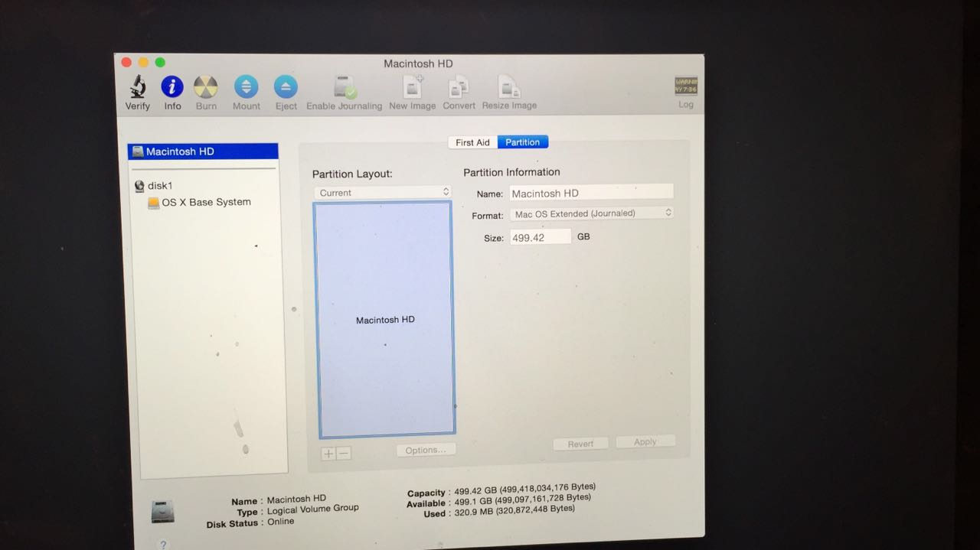Image resolution: width=980 pixels, height=550 pixels.
Task: Open the Partition Layout dropdown showing Current
Action: 382,192
